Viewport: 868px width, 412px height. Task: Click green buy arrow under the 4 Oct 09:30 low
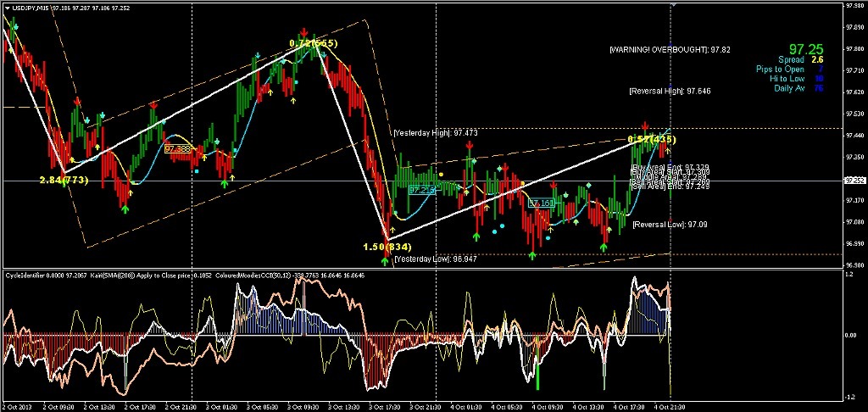[532, 255]
